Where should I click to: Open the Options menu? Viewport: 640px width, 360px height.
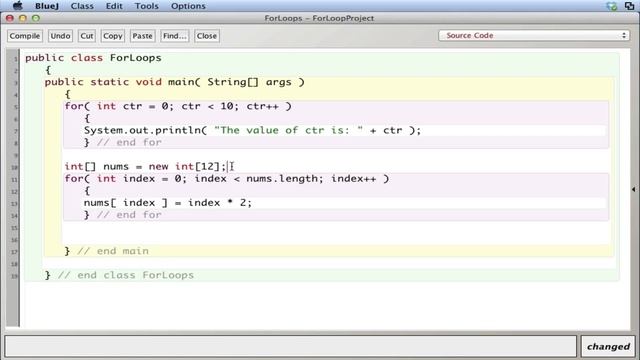point(188,6)
